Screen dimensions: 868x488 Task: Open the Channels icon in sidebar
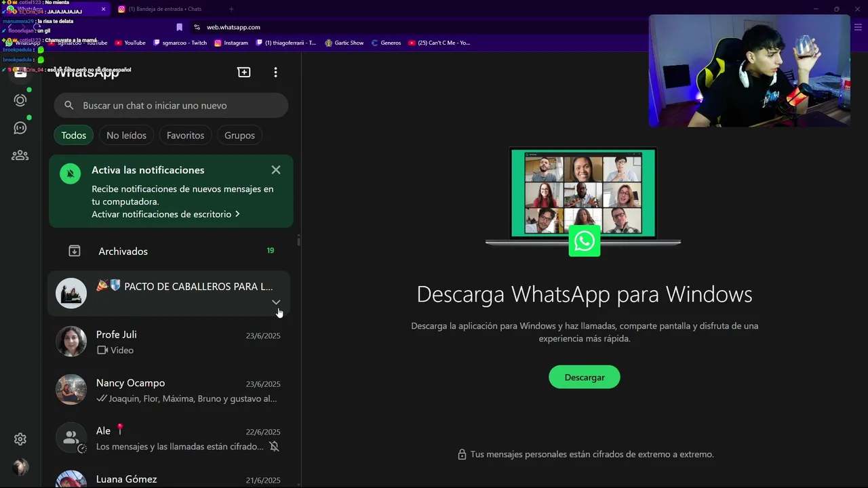click(x=20, y=128)
